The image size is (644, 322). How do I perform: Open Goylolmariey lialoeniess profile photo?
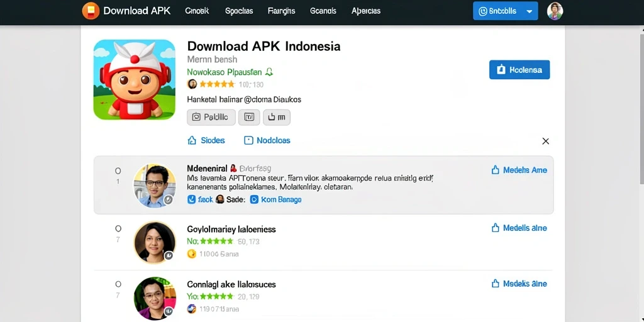tap(155, 243)
